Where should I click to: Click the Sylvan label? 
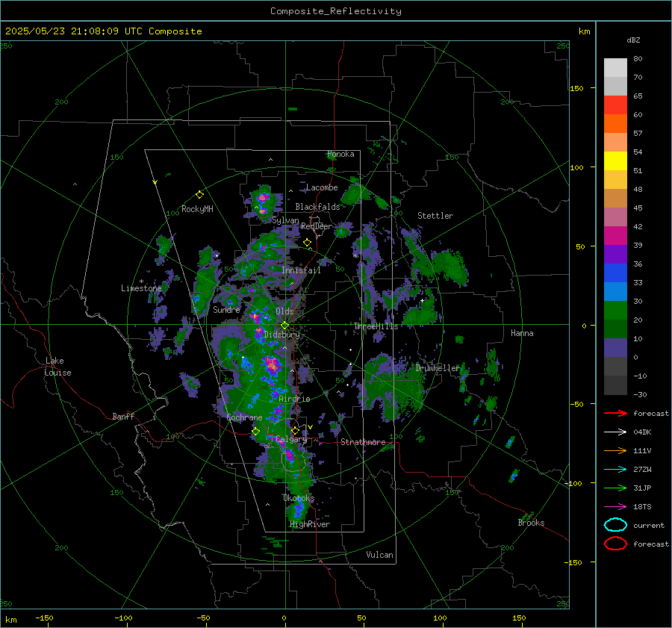(x=285, y=220)
